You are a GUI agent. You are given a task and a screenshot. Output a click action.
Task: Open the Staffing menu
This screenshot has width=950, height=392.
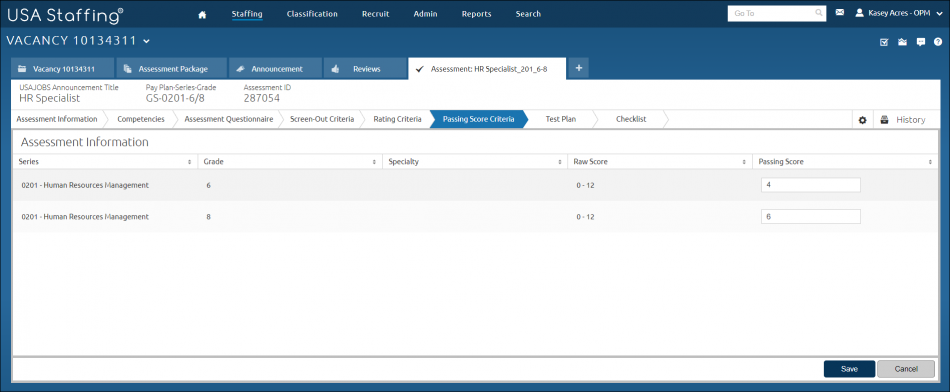pos(247,14)
